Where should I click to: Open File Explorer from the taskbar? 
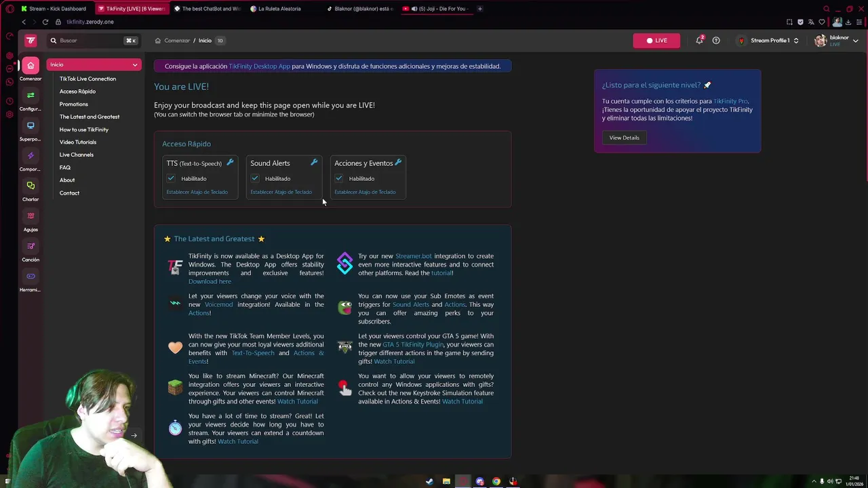point(446,482)
